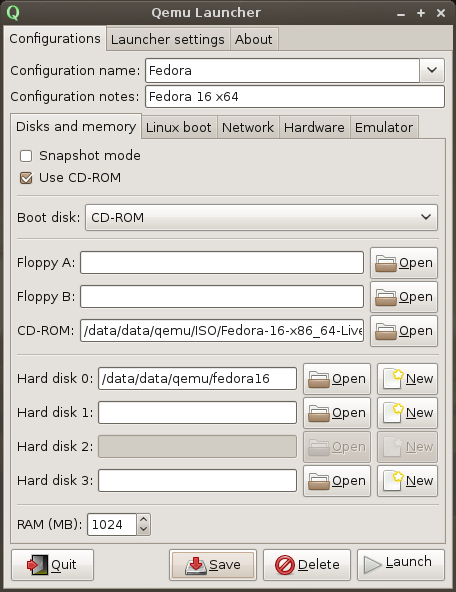This screenshot has width=456, height=592.
Task: Click the red prohibition Delete icon
Action: pyautogui.click(x=285, y=565)
